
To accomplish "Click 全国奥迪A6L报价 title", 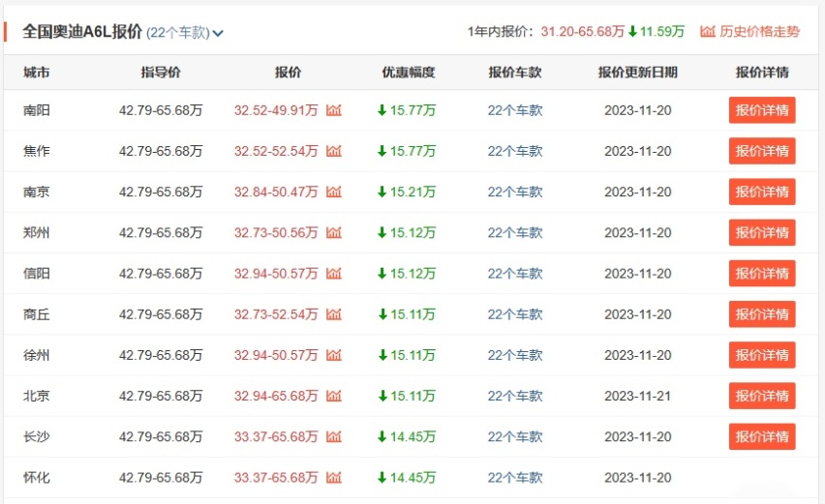I will click(x=82, y=32).
